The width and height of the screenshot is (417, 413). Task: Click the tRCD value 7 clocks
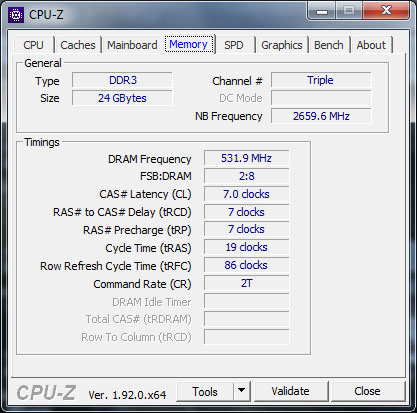pyautogui.click(x=247, y=212)
